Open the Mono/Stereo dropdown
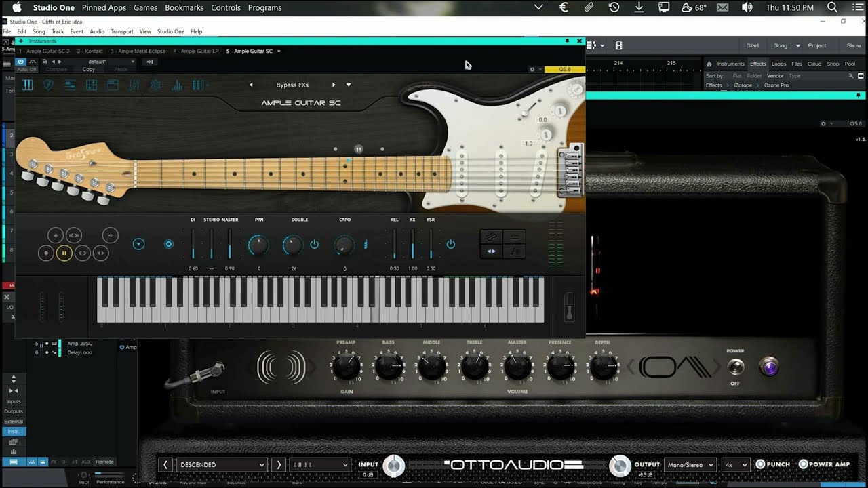Image resolution: width=868 pixels, height=488 pixels. 690,464
